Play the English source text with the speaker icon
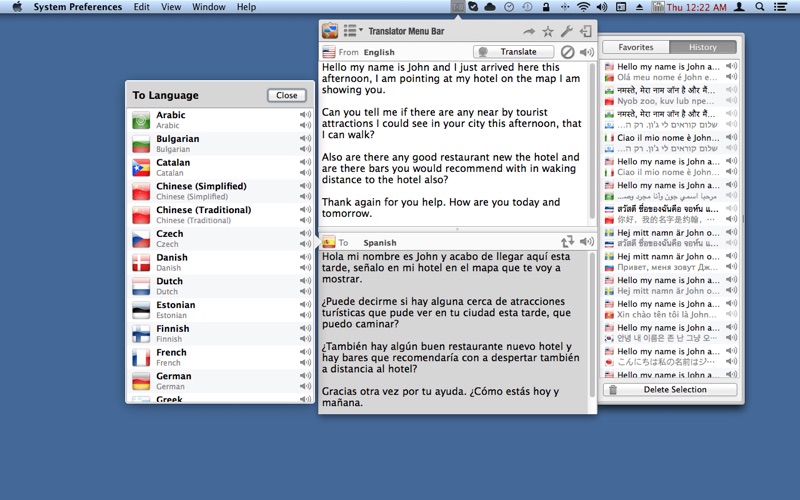The height and width of the screenshot is (500, 800). click(x=587, y=52)
